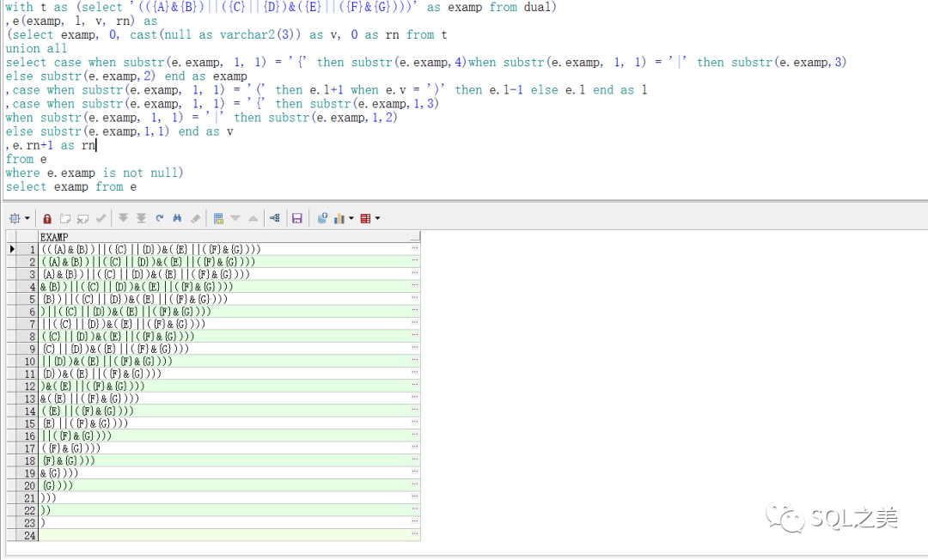The height and width of the screenshot is (560, 928).
Task: Open the red table grid dropdown arrow
Action: coord(377,218)
